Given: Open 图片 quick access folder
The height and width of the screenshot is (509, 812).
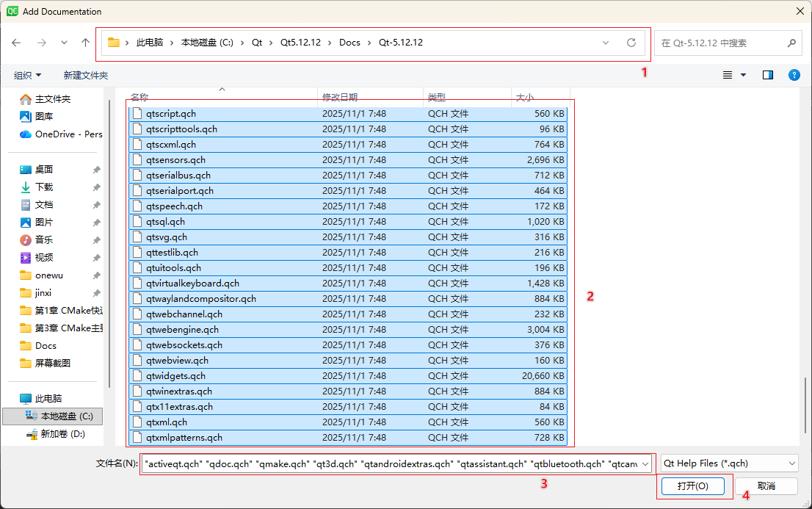Looking at the screenshot, I should (44, 223).
